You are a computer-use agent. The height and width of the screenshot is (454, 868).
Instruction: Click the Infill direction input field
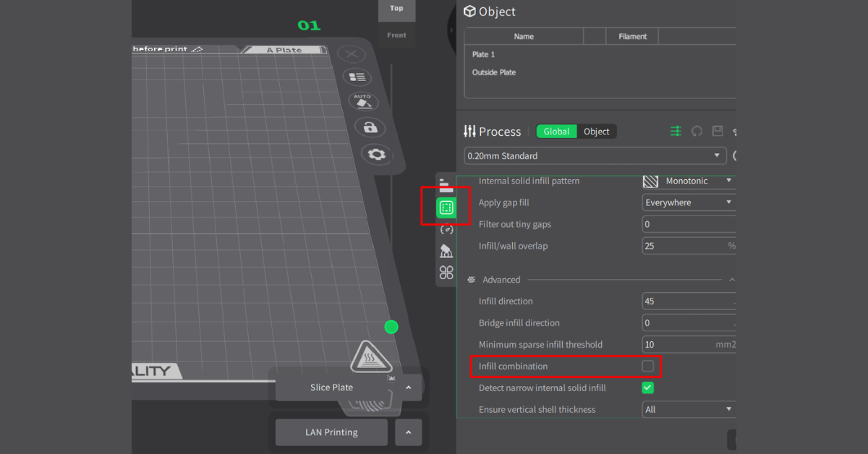click(687, 301)
